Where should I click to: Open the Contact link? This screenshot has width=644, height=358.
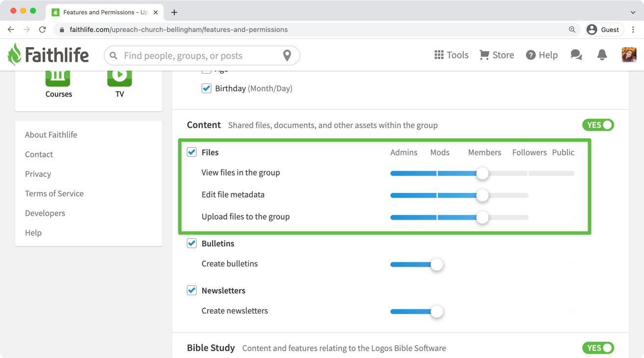[39, 154]
